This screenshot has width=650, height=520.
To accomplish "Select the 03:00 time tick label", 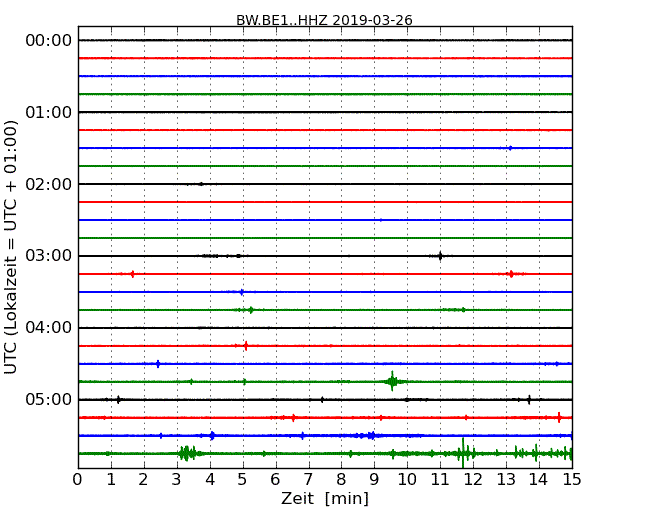I will pos(49,256).
